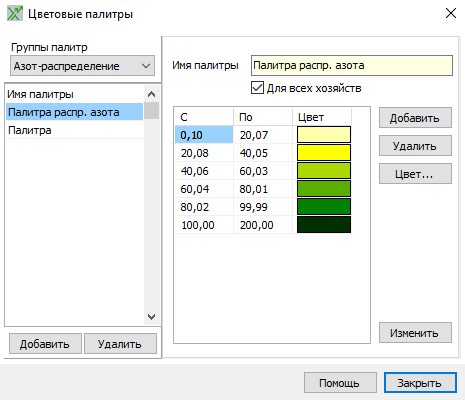Click 'Добавить' below the palette list
Viewport: 465px width, 400px height.
click(x=45, y=344)
